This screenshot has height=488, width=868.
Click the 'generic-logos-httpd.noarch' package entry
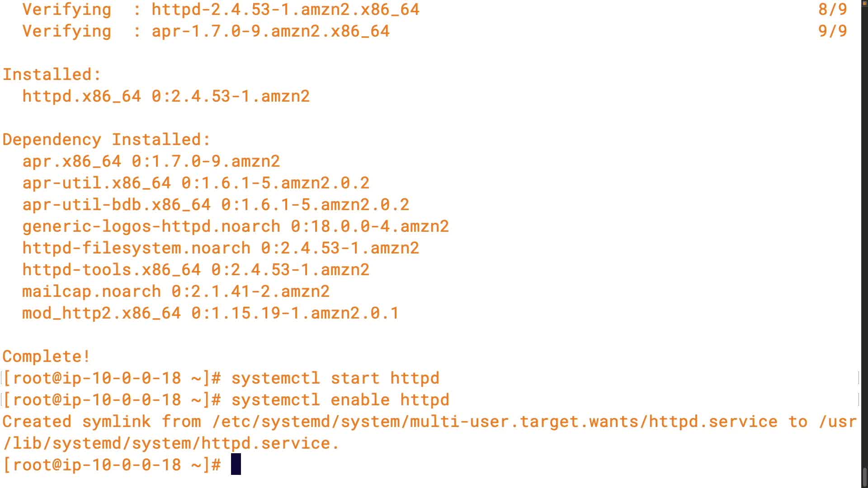coord(151,226)
